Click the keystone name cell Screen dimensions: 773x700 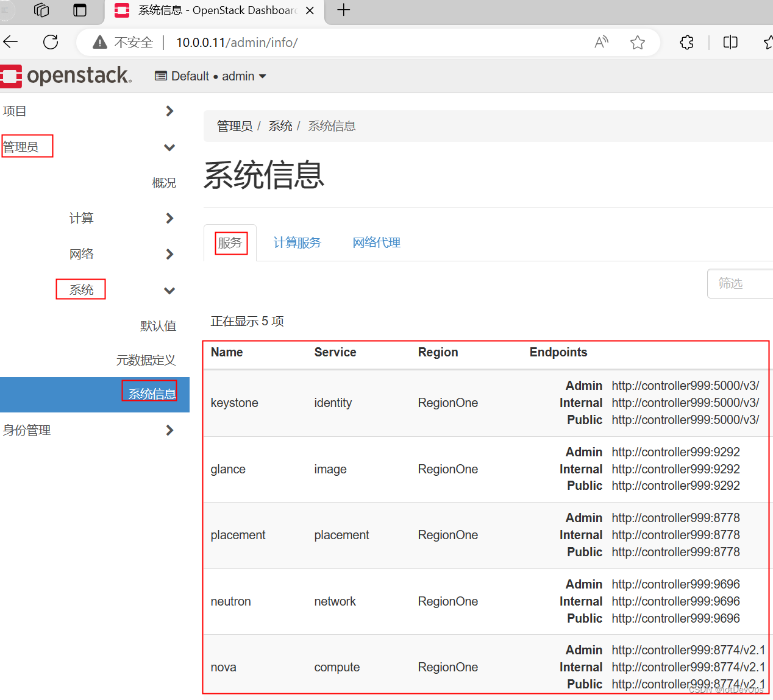coord(234,403)
